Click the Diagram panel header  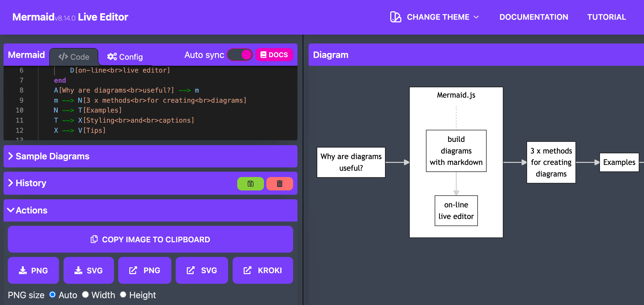[476, 55]
